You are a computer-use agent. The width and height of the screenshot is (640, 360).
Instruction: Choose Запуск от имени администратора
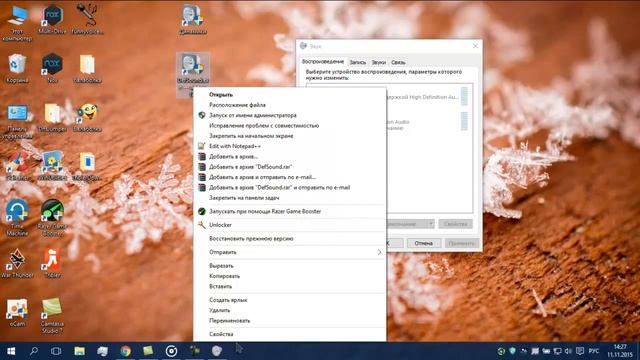click(x=290, y=115)
